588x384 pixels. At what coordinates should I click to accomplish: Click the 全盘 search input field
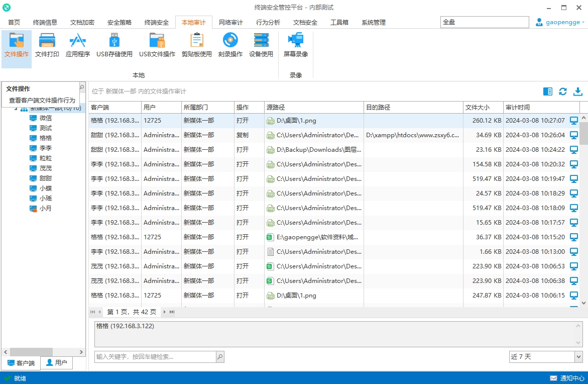click(485, 22)
